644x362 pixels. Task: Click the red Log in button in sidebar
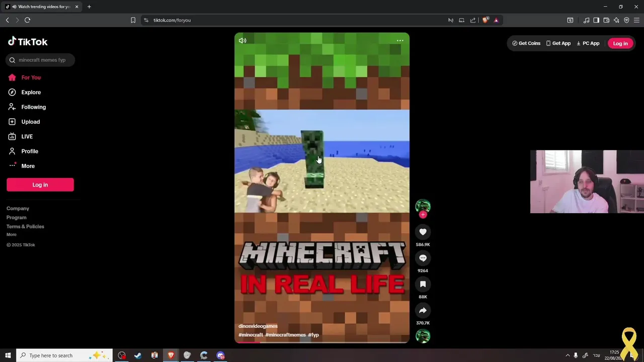40,185
